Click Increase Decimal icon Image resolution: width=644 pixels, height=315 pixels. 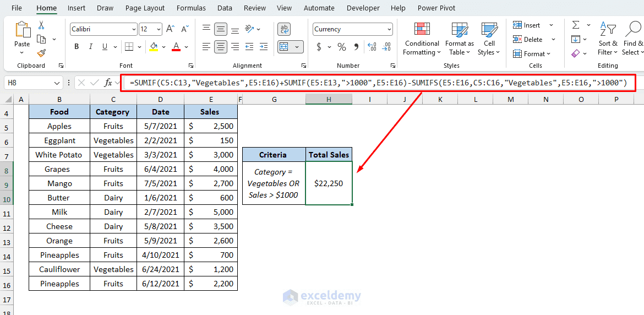[372, 47]
